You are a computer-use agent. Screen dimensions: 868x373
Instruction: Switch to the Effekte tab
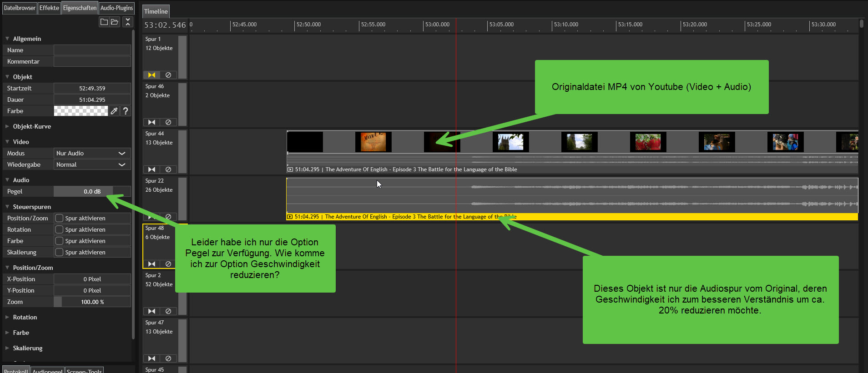pos(49,8)
